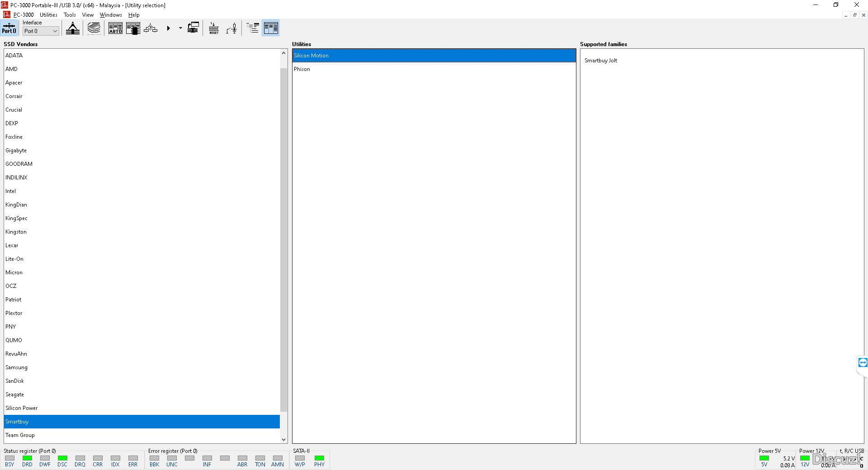Select Crucial vendor
Image resolution: width=868 pixels, height=470 pixels.
coord(142,110)
